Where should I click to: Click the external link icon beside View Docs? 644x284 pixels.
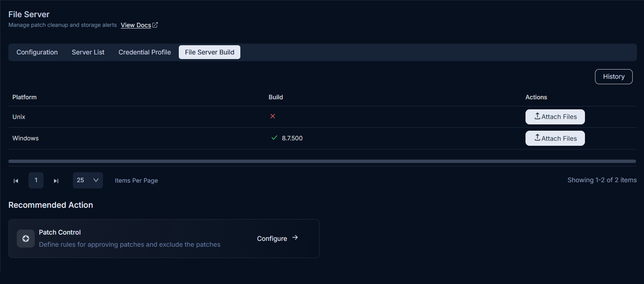pyautogui.click(x=155, y=25)
